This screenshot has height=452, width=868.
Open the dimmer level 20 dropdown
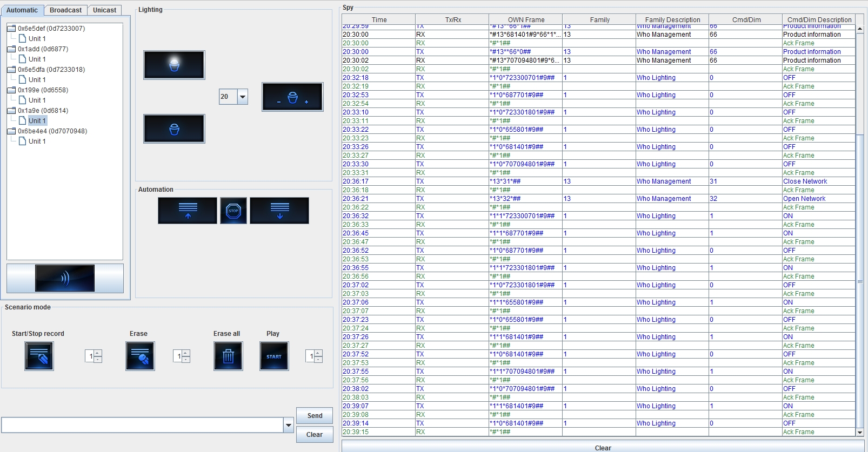243,97
